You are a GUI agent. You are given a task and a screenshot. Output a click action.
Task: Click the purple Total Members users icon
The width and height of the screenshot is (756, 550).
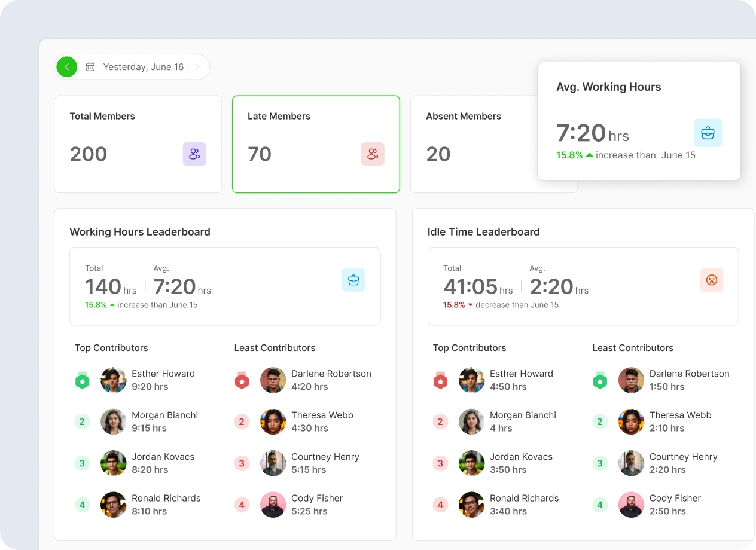pos(194,154)
